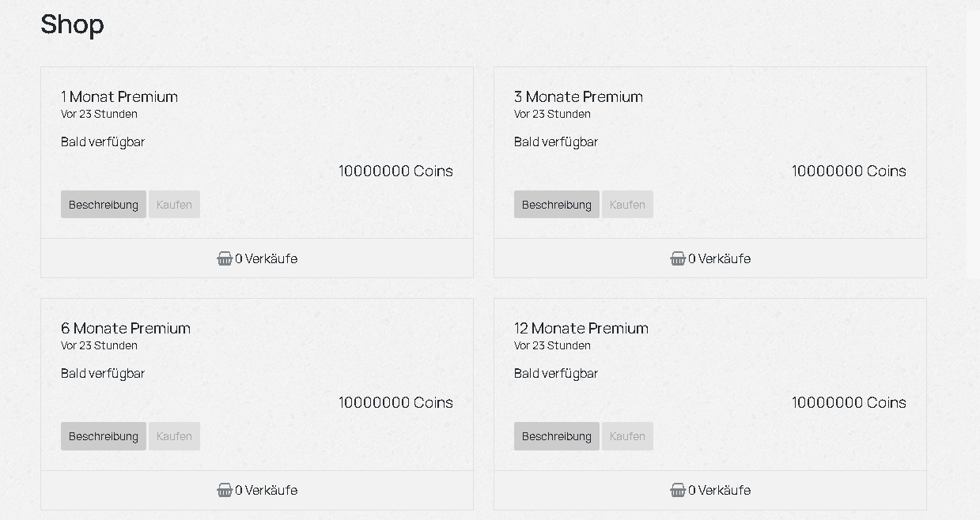980x520 pixels.
Task: Click the 10000000 Coins price of 3 Monate Premium
Action: (849, 171)
